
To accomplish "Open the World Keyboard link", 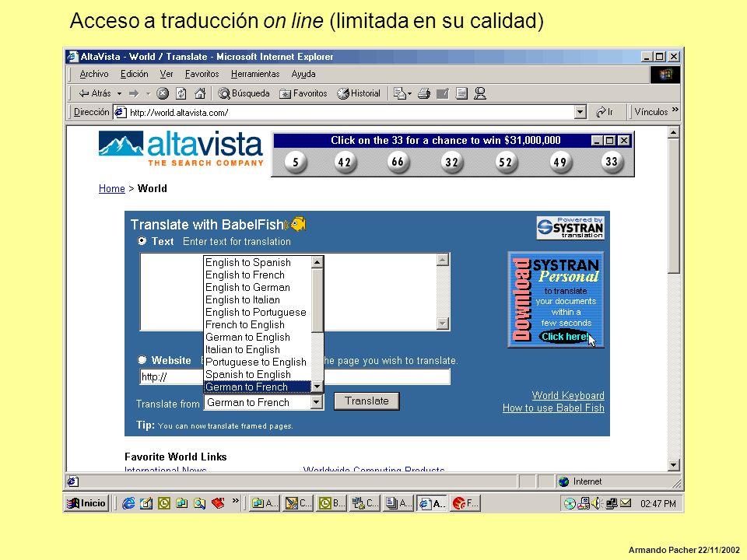I will tap(568, 395).
